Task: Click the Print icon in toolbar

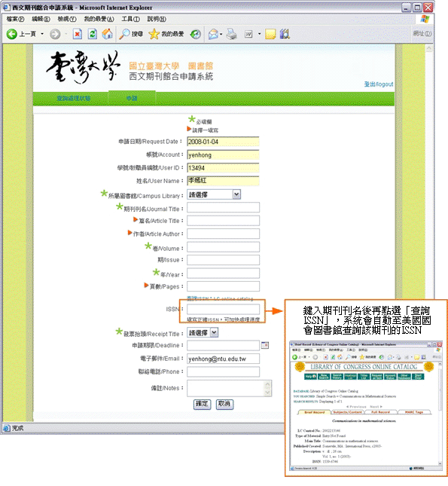Action: point(231,34)
